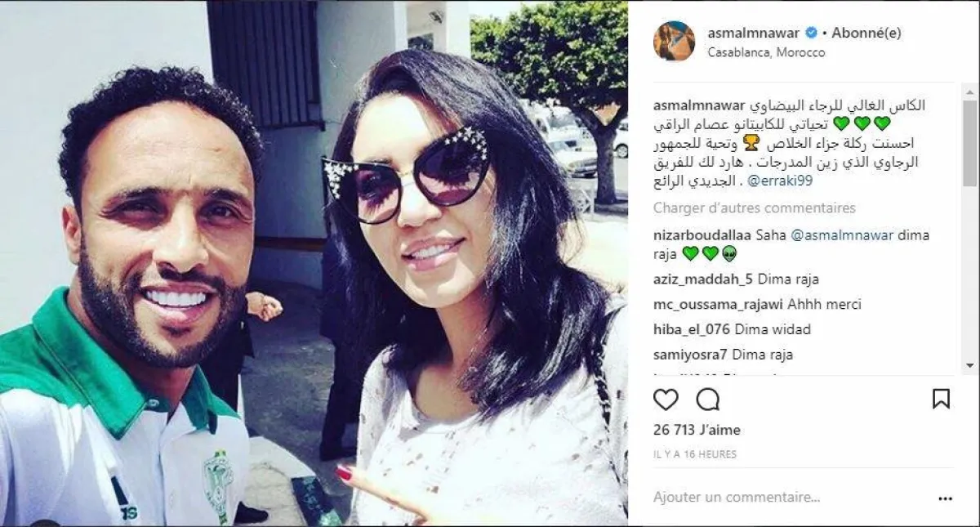Load more comments via Charger d'autres commentaires
The height and width of the screenshot is (527, 980).
click(755, 208)
